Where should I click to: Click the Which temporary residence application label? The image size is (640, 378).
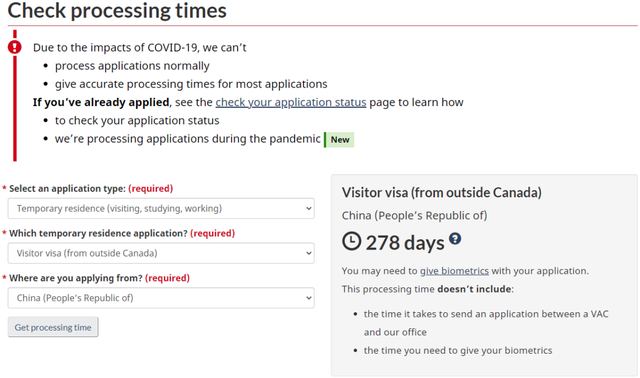click(98, 233)
